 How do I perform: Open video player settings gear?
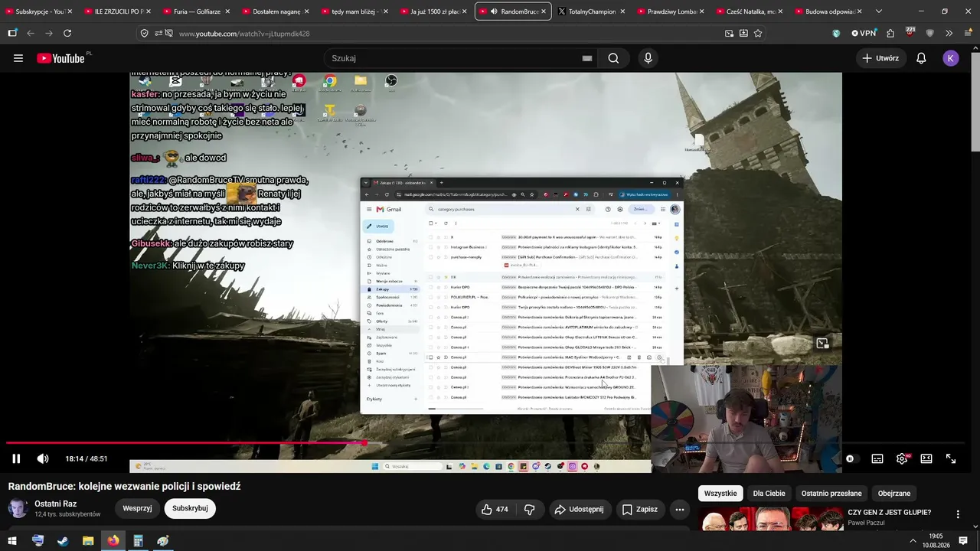click(902, 458)
